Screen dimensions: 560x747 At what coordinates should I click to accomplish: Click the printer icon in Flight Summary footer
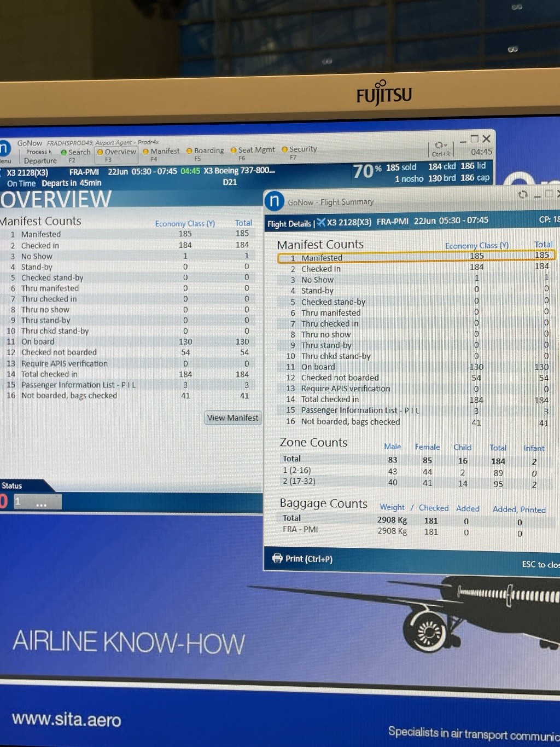pos(277,558)
